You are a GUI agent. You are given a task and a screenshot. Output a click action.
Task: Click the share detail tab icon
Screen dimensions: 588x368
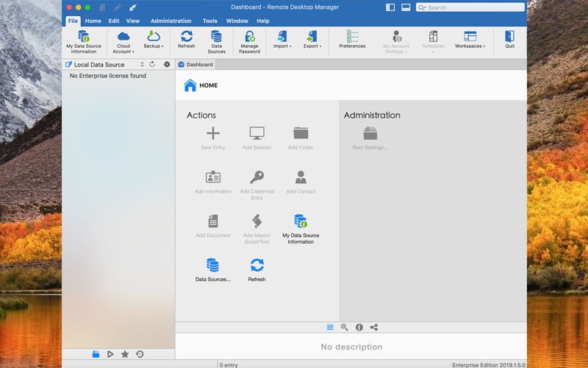point(374,328)
